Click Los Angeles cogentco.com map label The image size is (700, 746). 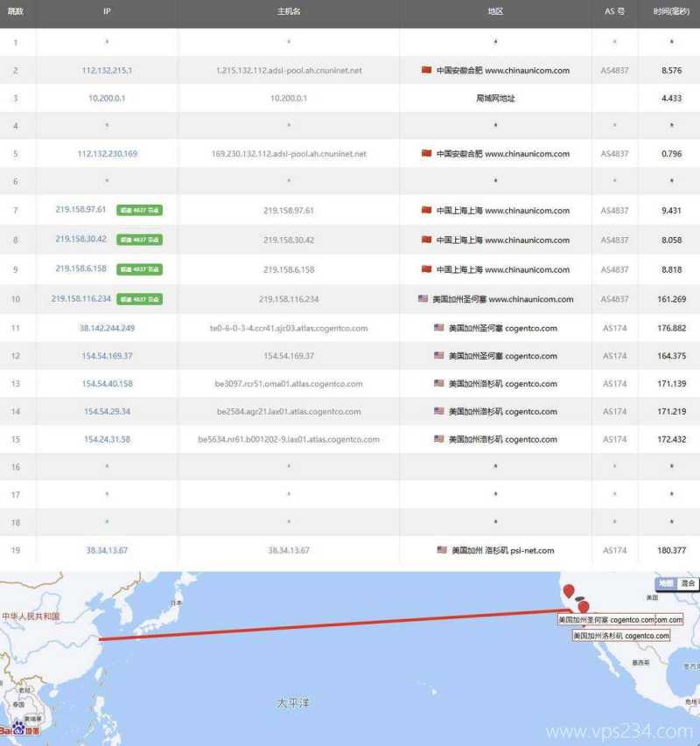(620, 636)
